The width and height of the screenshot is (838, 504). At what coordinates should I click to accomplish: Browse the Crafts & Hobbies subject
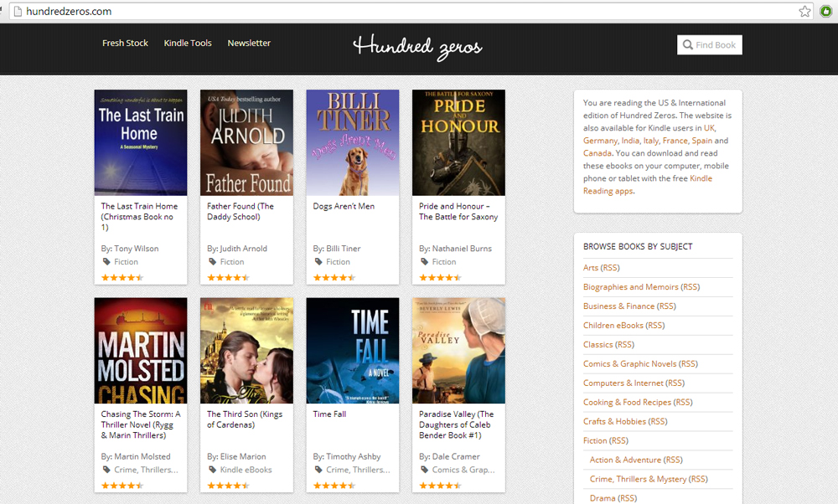[x=614, y=421]
